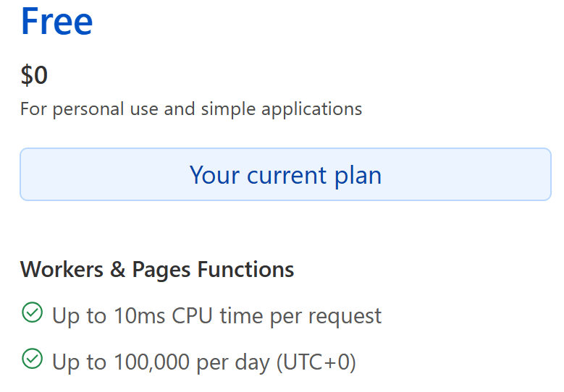Screen dimensions: 564x392
Task: Click the Up to 100,000 per day text
Action: coord(203,362)
